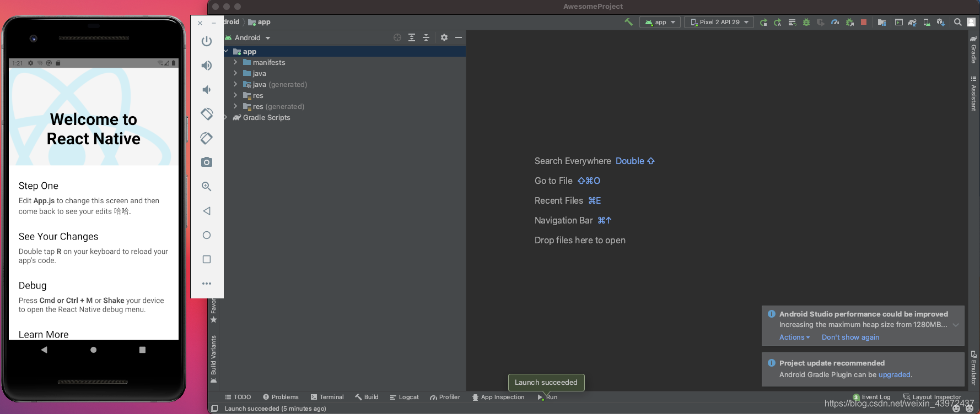Stop the running app with red square
Viewport: 980px width, 414px height.
click(x=864, y=22)
